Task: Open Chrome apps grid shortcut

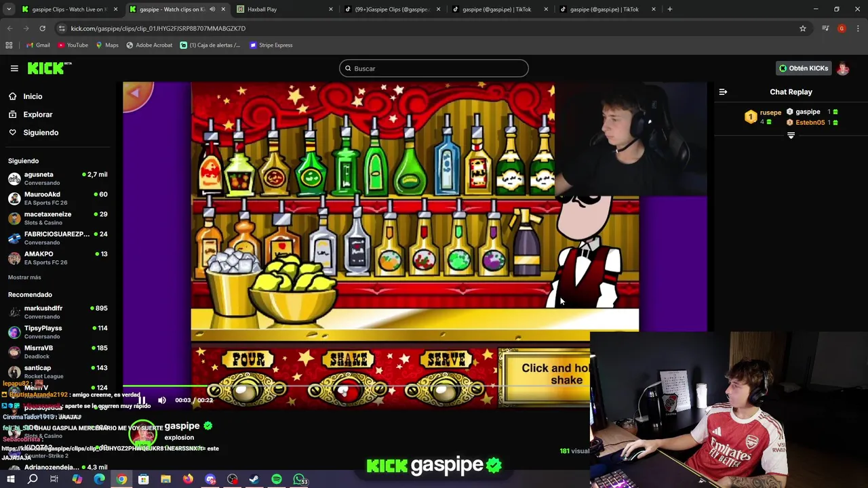Action: (9, 45)
